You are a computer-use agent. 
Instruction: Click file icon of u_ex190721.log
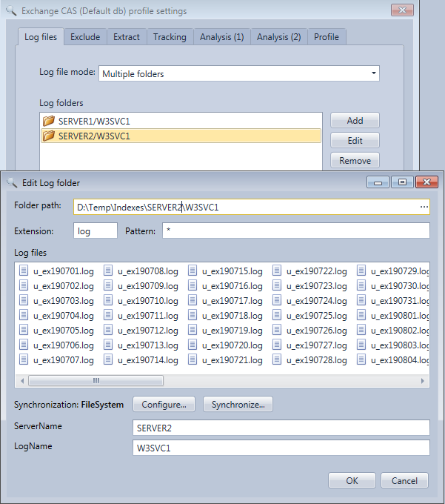[193, 359]
